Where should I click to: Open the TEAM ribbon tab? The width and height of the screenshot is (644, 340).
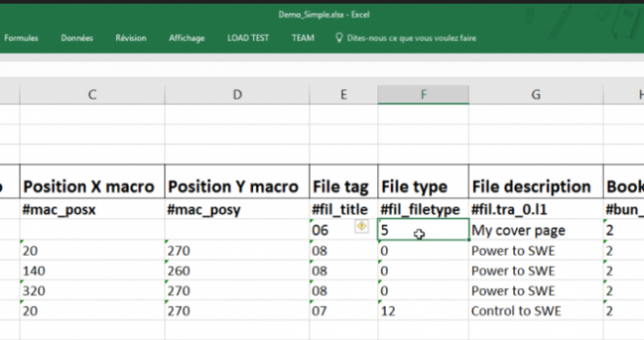pos(303,37)
